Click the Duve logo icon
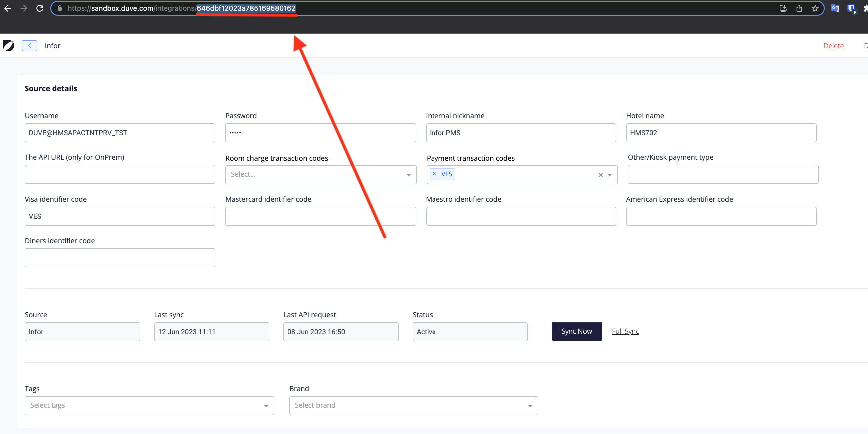 8,46
